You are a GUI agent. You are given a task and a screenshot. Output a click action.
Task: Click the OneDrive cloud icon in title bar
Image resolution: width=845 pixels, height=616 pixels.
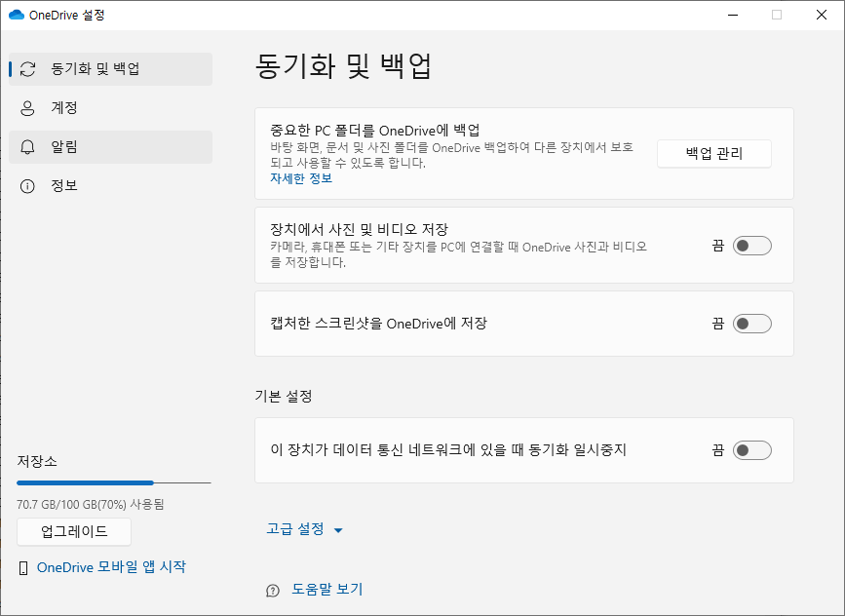click(x=17, y=15)
